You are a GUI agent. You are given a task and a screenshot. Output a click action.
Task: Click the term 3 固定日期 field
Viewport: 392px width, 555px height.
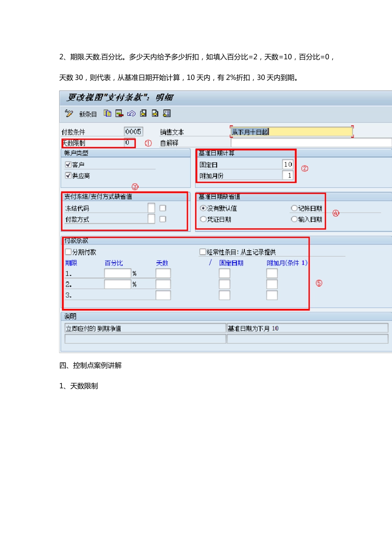[x=224, y=295]
